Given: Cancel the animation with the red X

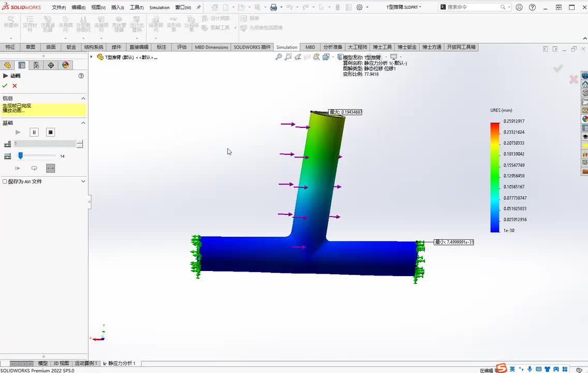Looking at the screenshot, I should (14, 86).
